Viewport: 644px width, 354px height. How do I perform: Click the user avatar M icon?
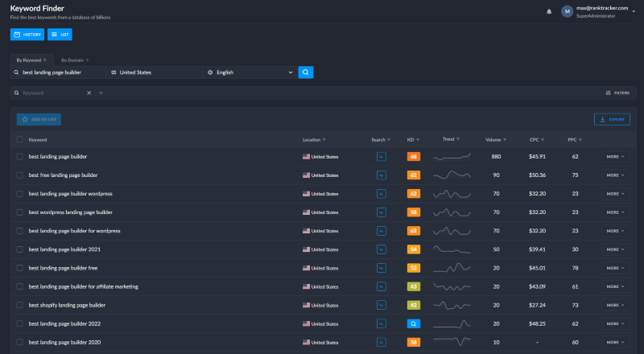pos(567,11)
